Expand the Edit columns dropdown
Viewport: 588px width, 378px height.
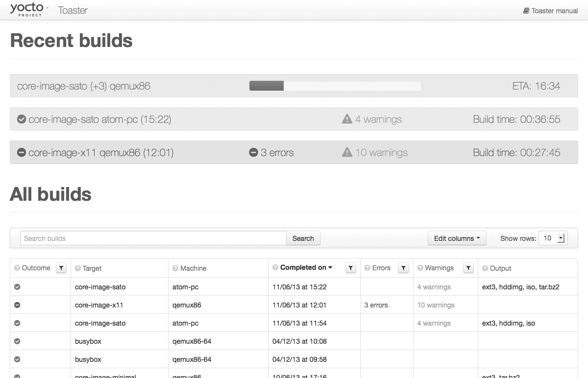click(x=457, y=238)
